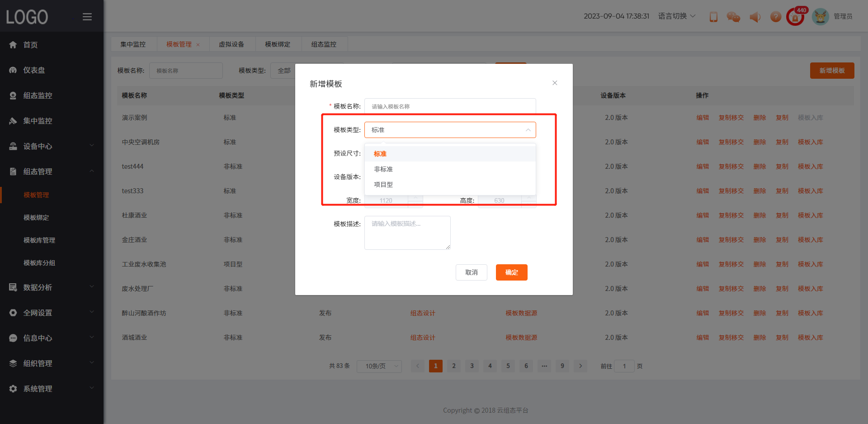Click the speaker announcement icon in header
This screenshot has width=868, height=424.
pos(755,17)
